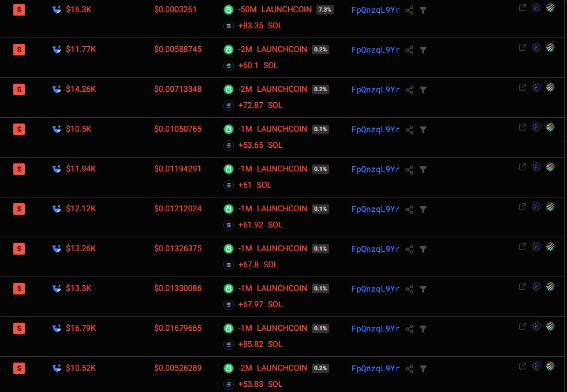The height and width of the screenshot is (392, 567).
Task: Click the purple Raydium icon in the $10.5K row
Action: point(536,127)
